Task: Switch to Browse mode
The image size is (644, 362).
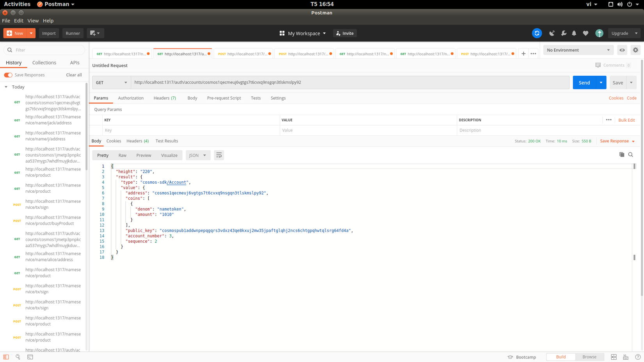Action: (x=589, y=357)
